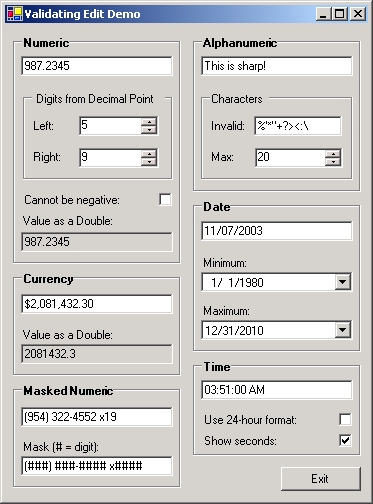Click the Mask pattern field
This screenshot has width=373, height=504.
[x=97, y=466]
